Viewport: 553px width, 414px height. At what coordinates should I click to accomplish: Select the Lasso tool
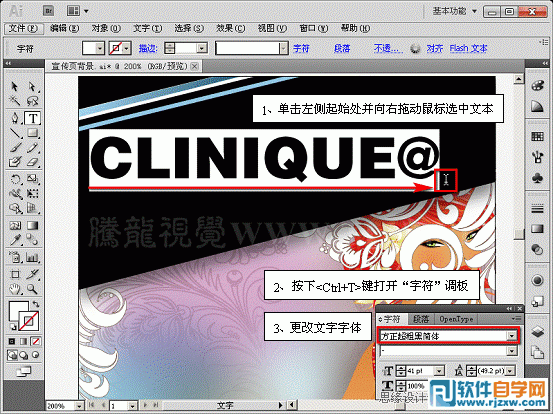click(x=32, y=101)
